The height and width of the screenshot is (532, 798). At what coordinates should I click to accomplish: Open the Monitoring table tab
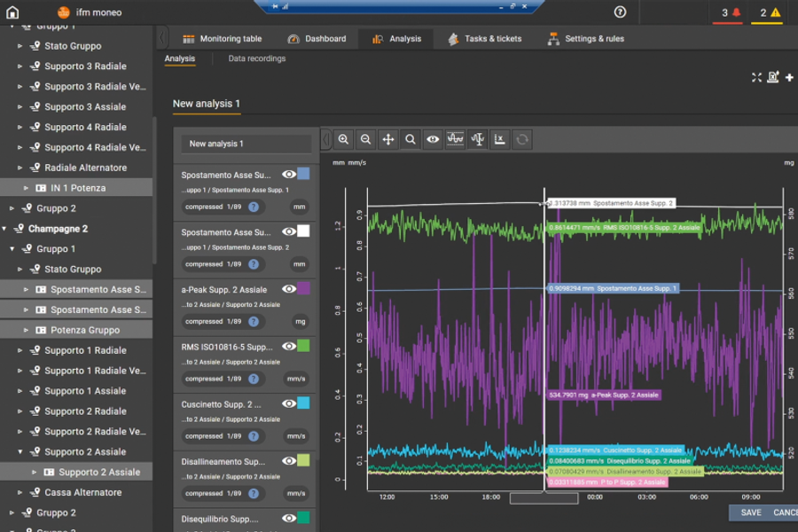click(223, 39)
